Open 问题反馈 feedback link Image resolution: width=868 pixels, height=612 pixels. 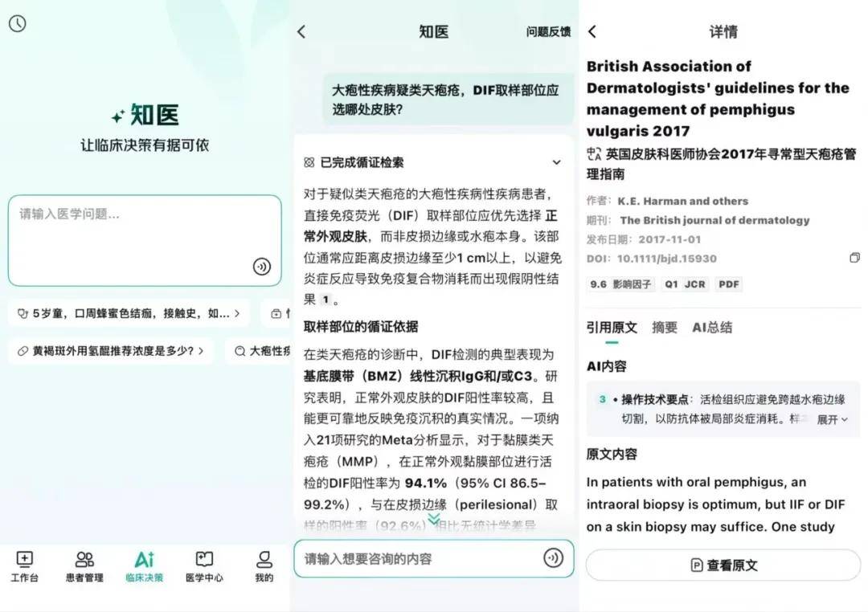tap(548, 31)
